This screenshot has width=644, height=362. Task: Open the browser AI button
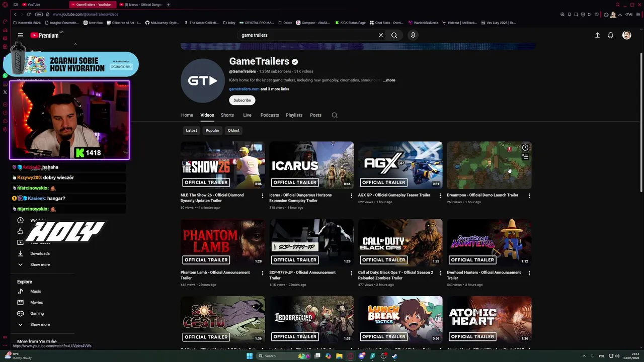point(629,15)
